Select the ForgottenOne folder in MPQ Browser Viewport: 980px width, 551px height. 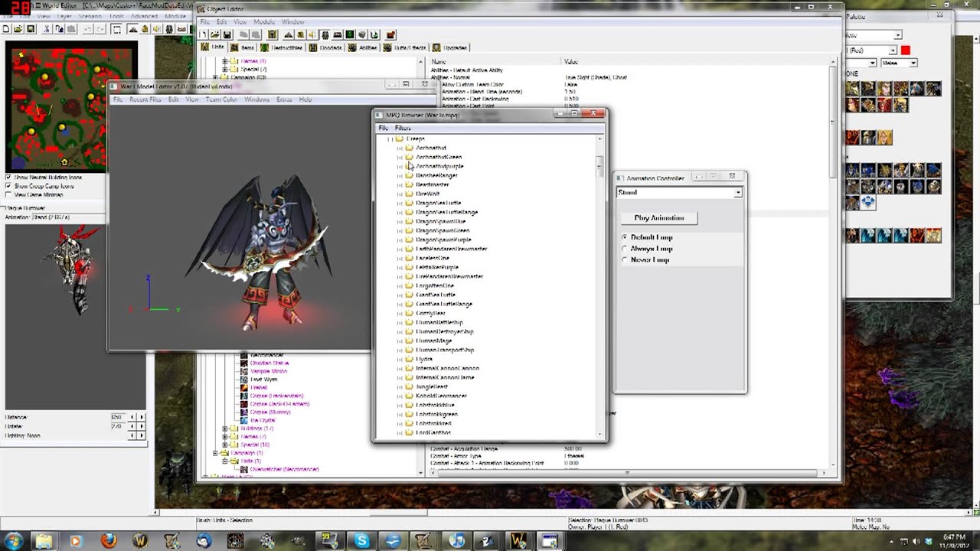(x=435, y=285)
